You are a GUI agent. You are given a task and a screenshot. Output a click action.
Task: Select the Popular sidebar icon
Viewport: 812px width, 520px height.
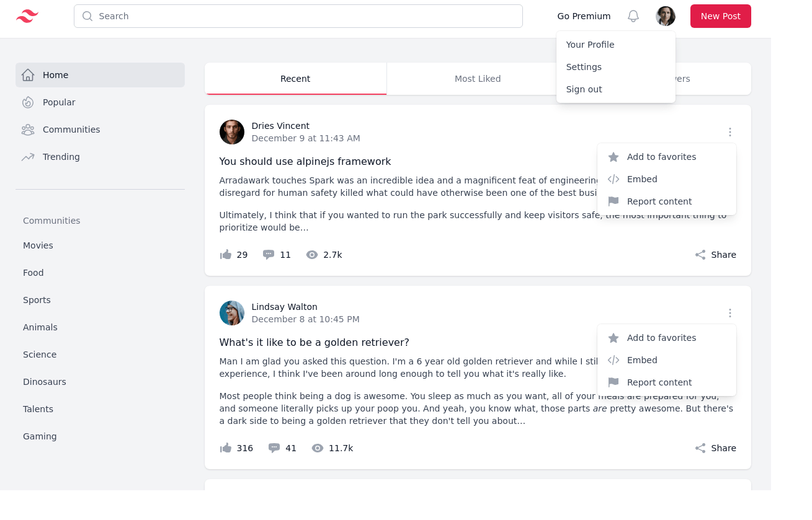click(x=27, y=102)
